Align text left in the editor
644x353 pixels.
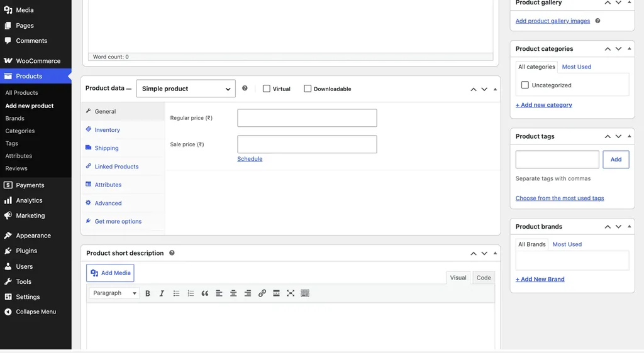click(x=219, y=293)
